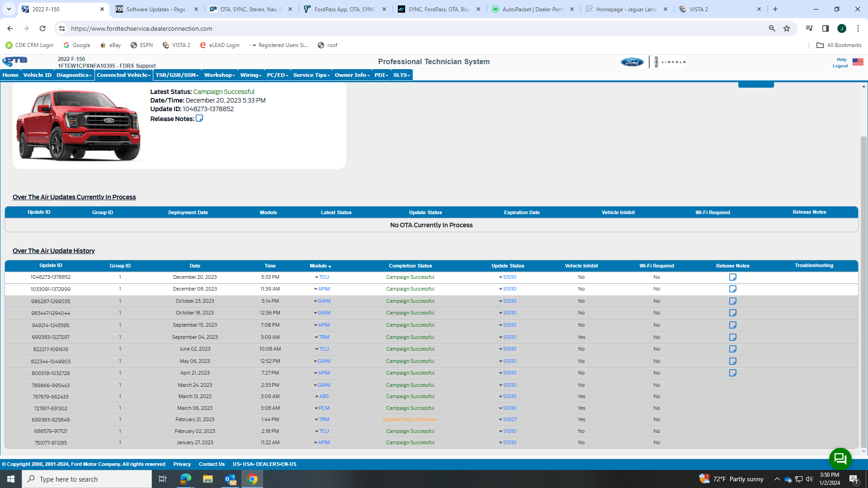Click the Logout link

[840, 66]
